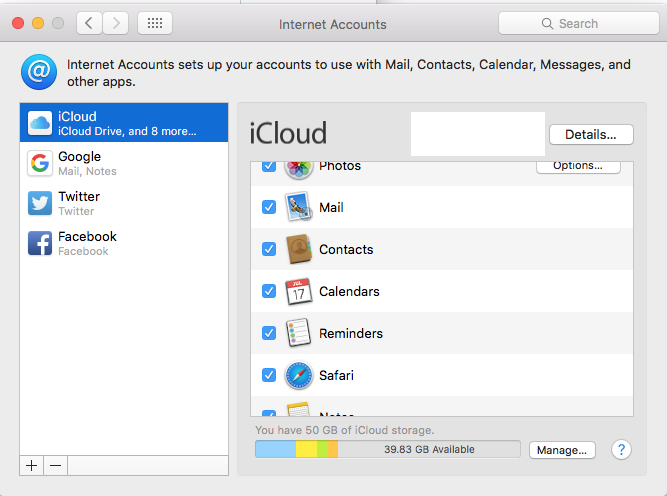
Task: Click the Calendars service label
Action: [x=349, y=291]
